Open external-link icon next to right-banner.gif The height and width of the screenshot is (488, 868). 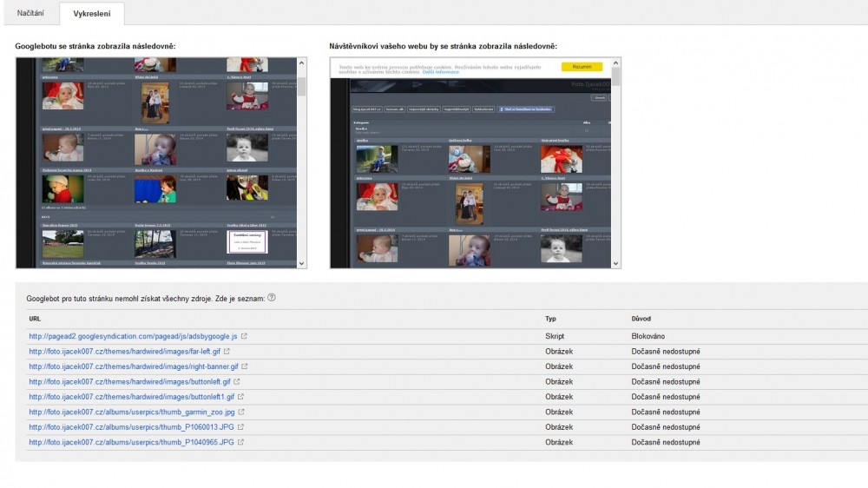(245, 366)
